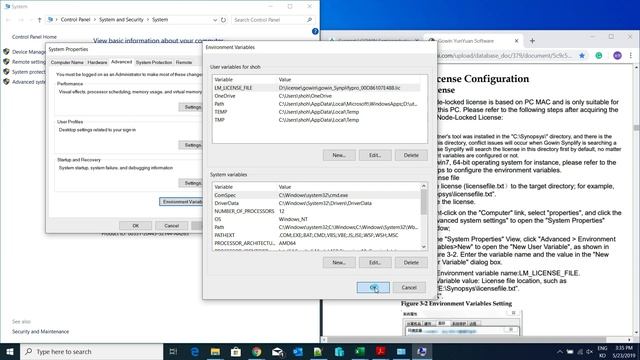The image size is (640, 360).
Task: Click OK in the Environment Variables dialog
Action: (373, 287)
